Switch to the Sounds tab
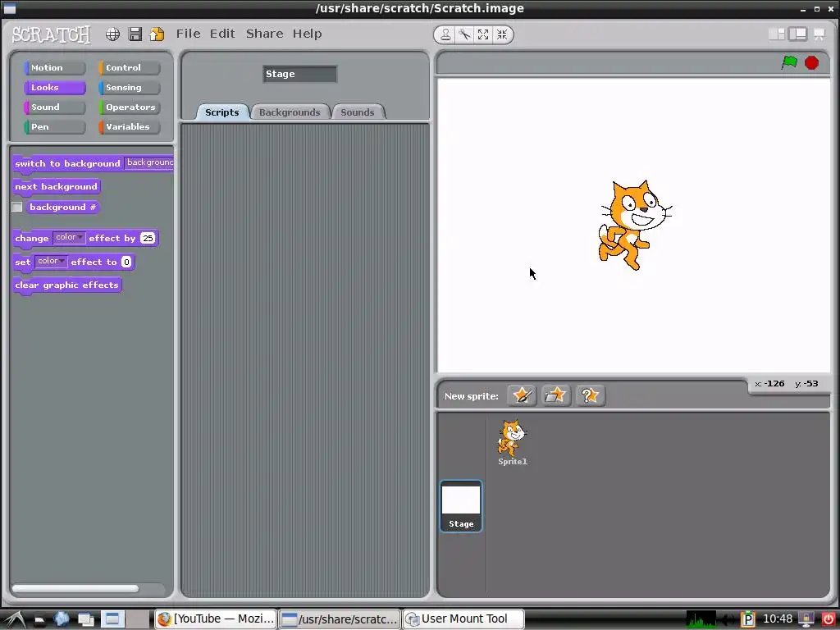 click(x=358, y=112)
